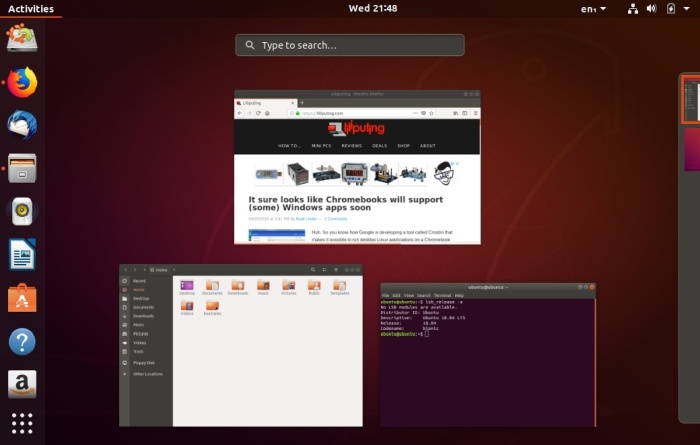700x445 pixels.
Task: Open Ubuntu Software from the dock
Action: [22, 298]
